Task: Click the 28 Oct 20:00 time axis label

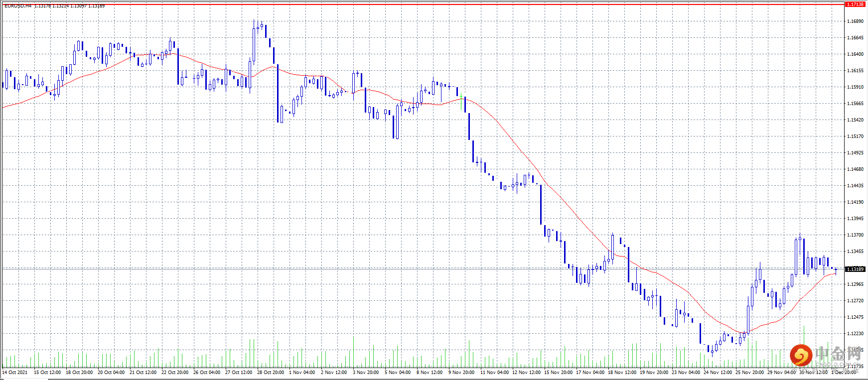Action: click(271, 373)
